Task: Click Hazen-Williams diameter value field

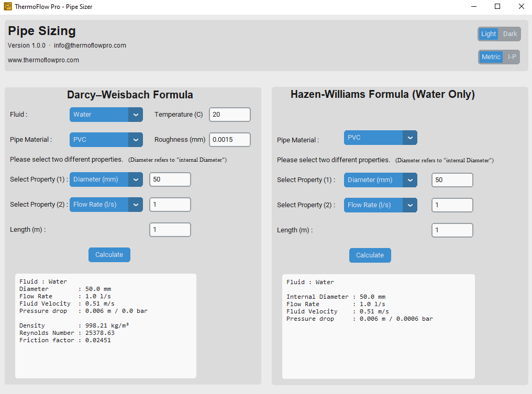Action: click(x=452, y=180)
